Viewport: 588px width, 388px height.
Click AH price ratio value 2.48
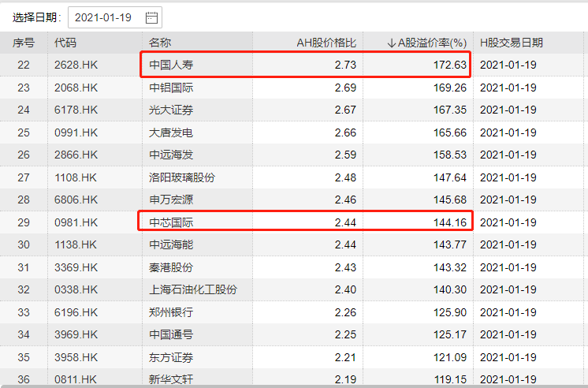click(x=345, y=177)
